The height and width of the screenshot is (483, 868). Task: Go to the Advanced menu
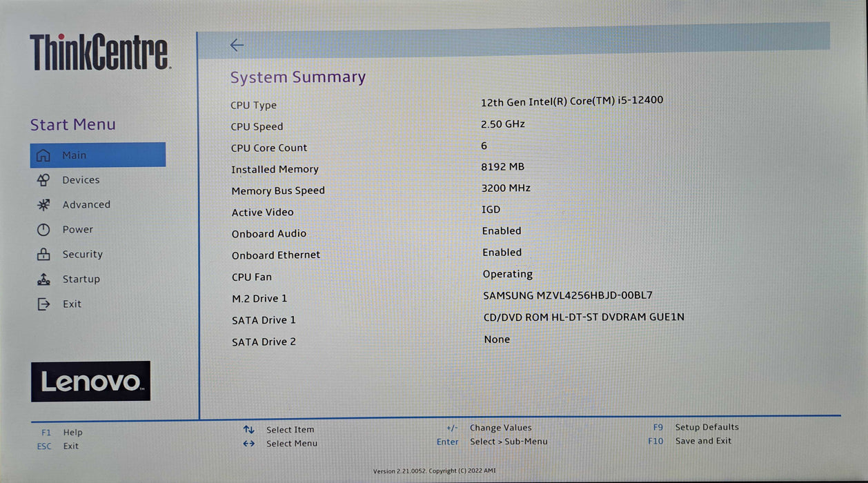pos(86,205)
